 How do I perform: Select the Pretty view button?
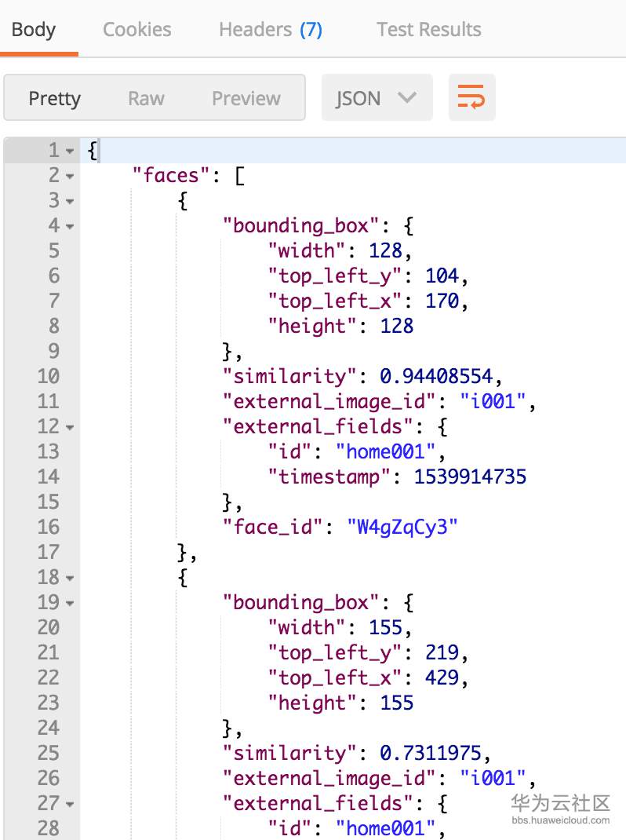54,98
